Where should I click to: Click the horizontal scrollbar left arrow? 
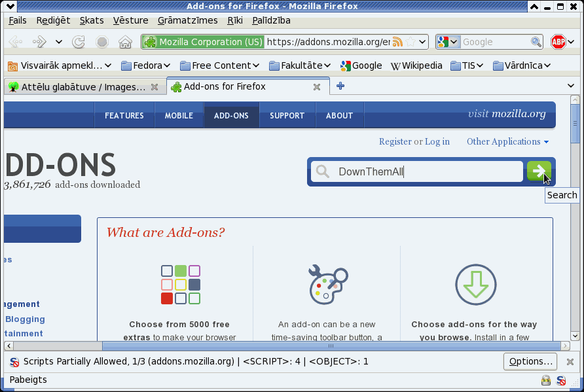[9, 346]
